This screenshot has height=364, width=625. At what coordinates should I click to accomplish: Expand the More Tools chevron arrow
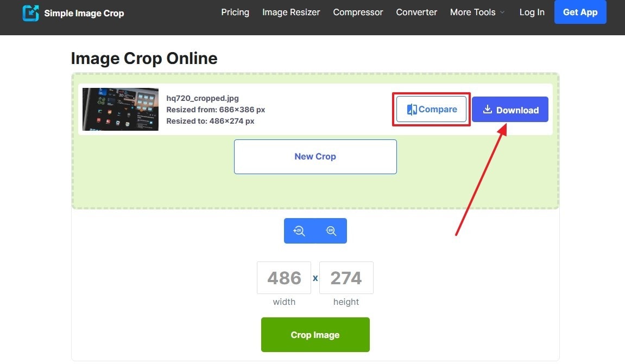pyautogui.click(x=502, y=12)
